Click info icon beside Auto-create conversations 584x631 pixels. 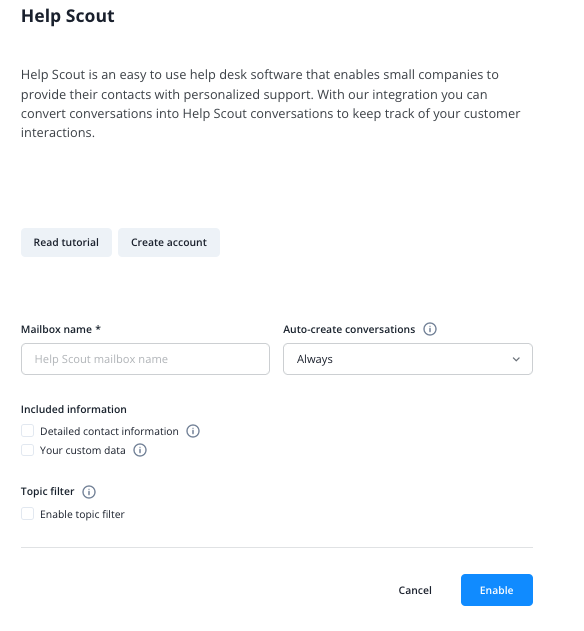coord(430,329)
